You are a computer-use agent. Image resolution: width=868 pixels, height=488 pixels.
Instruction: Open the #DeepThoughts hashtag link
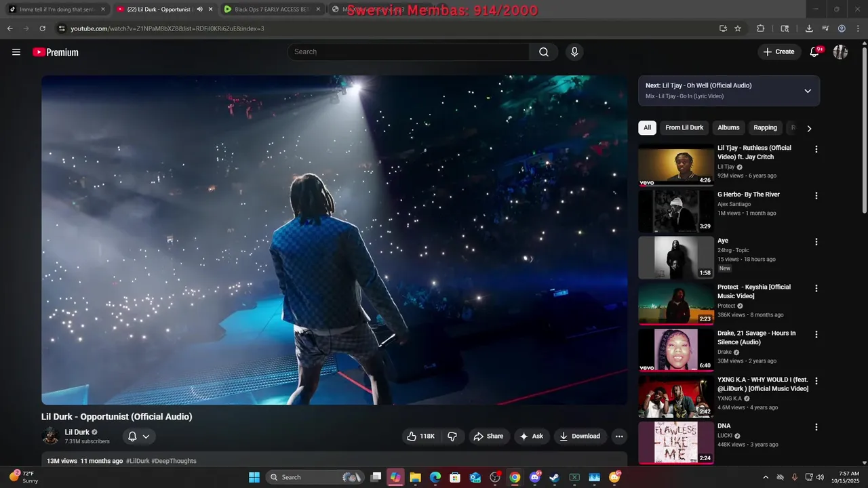pos(174,461)
